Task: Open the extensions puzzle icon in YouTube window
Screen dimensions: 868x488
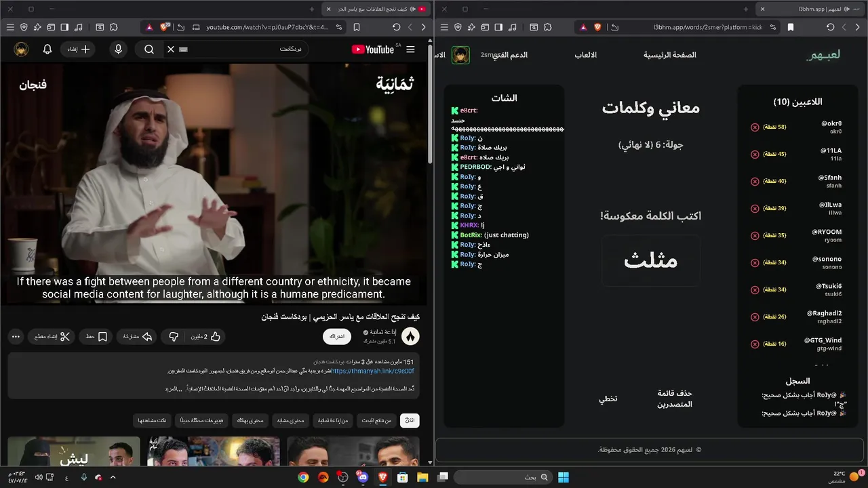Action: 113,27
